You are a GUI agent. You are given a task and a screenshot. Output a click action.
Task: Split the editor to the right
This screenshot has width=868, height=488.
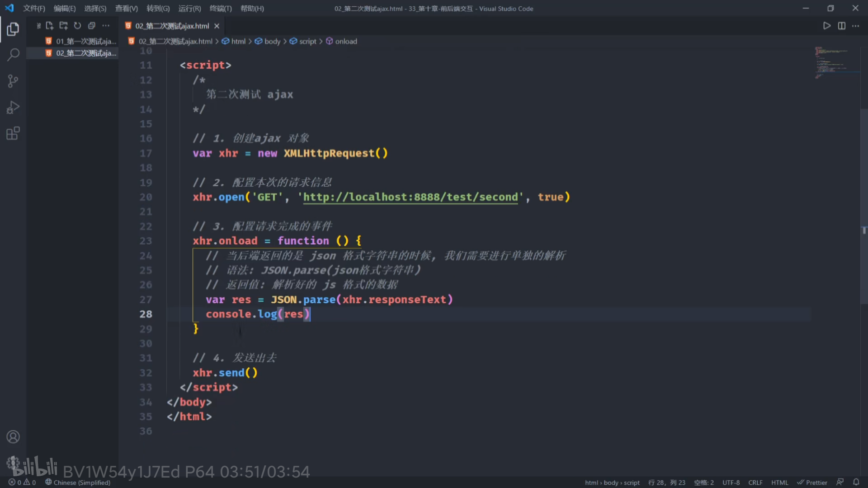point(841,26)
